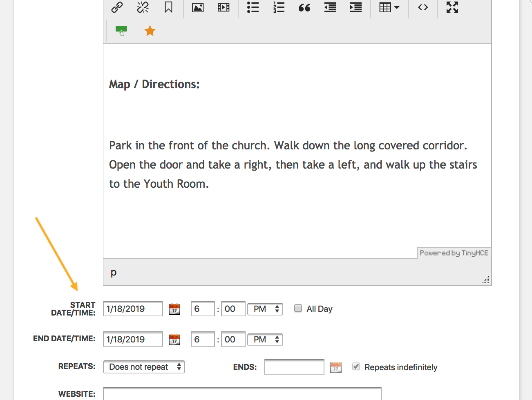This screenshot has width=532, height=400.
Task: Open calendar picker for Ends date
Action: click(x=336, y=367)
